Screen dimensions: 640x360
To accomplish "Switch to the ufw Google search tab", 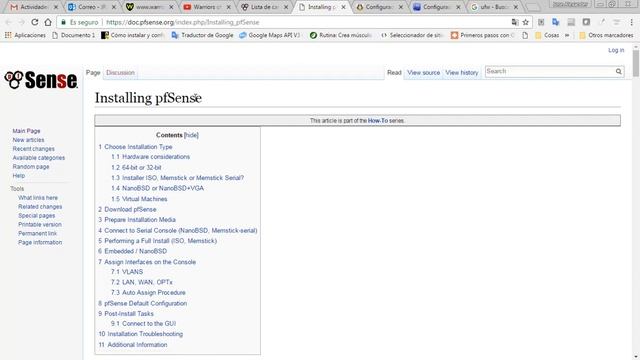I will coord(494,7).
